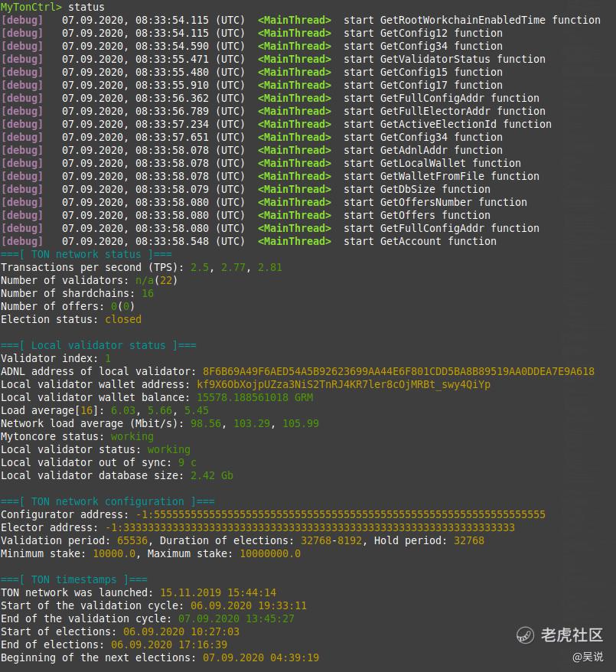The width and height of the screenshot is (616, 672).
Task: Click the "TON network configuration" section header
Action: (108, 501)
